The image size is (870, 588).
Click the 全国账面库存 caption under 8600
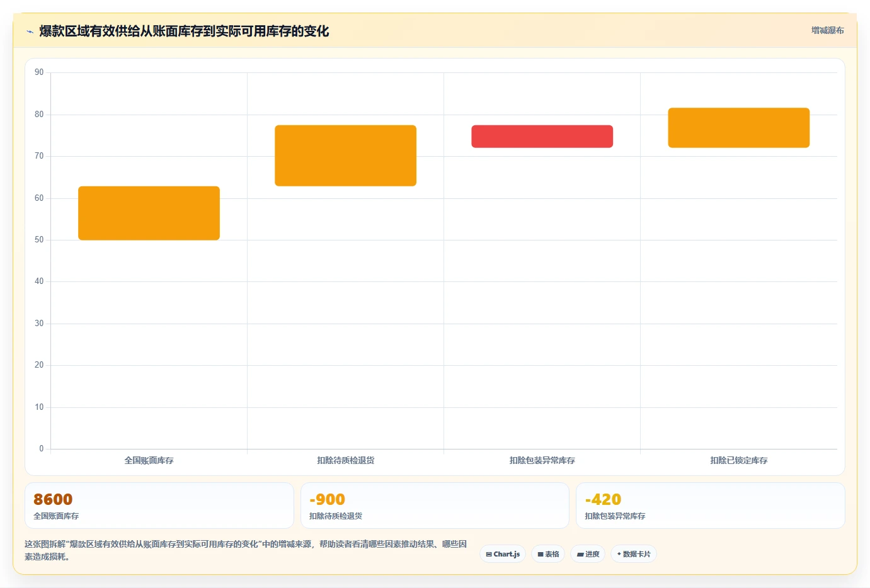coord(56,516)
